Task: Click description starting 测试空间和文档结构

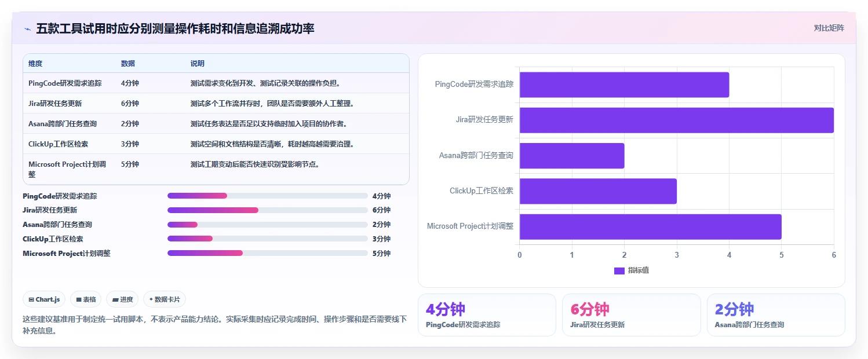Action: click(272, 144)
